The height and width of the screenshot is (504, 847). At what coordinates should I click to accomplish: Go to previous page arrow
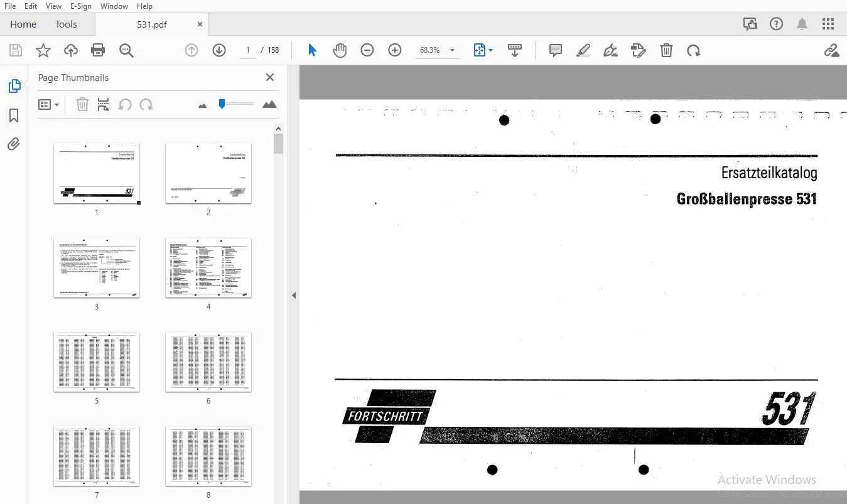(192, 50)
